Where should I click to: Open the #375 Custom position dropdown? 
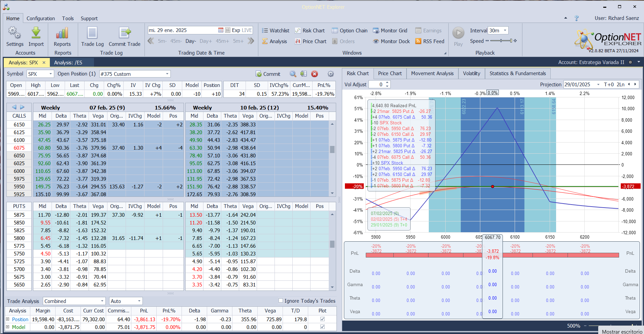[167, 74]
